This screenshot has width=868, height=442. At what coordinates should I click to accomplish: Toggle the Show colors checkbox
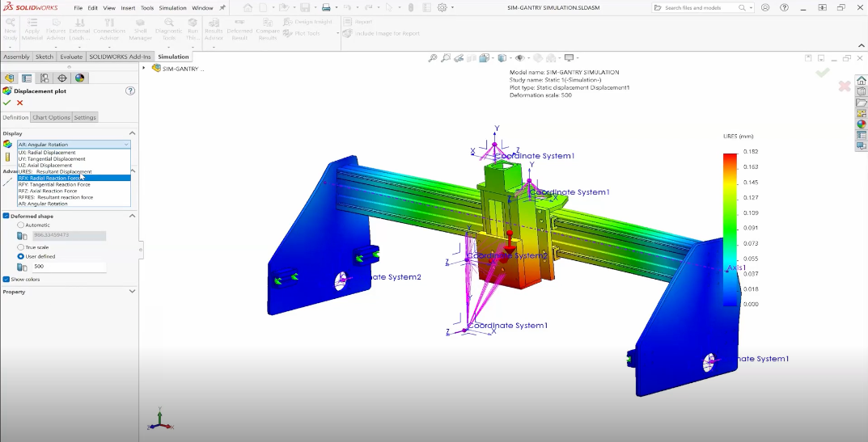[6, 279]
